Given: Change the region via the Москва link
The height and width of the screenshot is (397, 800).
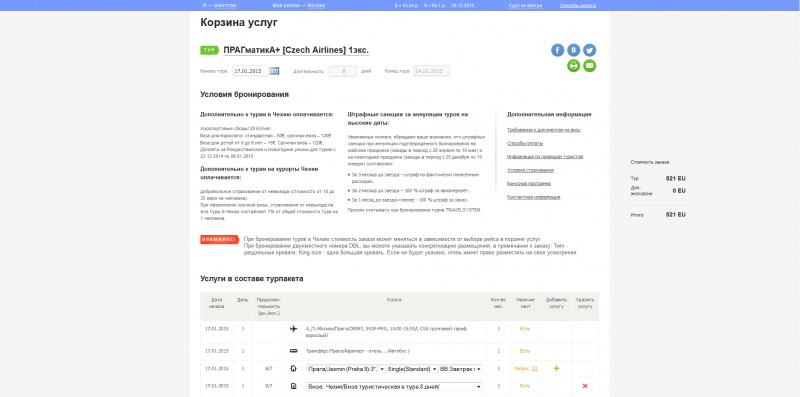Looking at the screenshot, I should point(316,6).
